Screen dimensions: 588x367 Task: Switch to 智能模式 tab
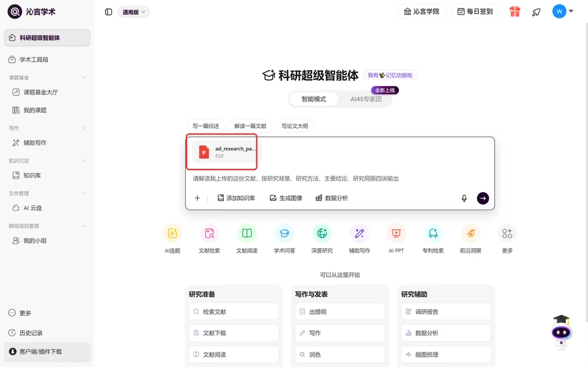point(314,99)
